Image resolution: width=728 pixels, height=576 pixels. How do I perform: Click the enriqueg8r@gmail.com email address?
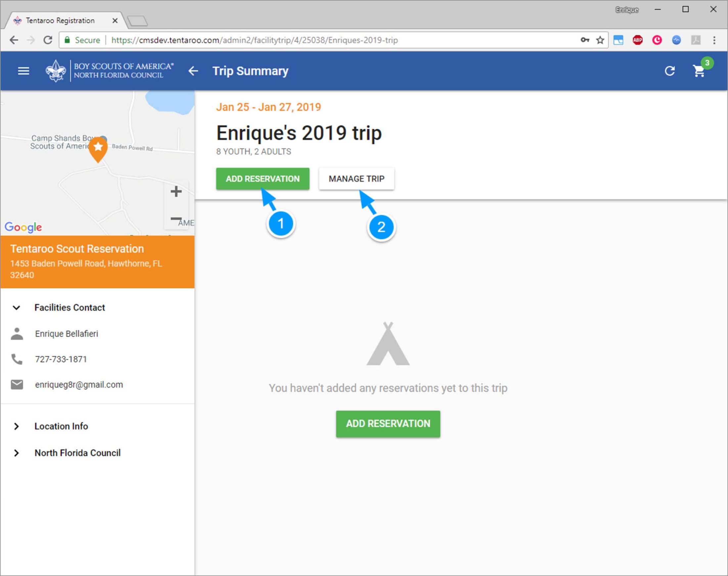79,385
